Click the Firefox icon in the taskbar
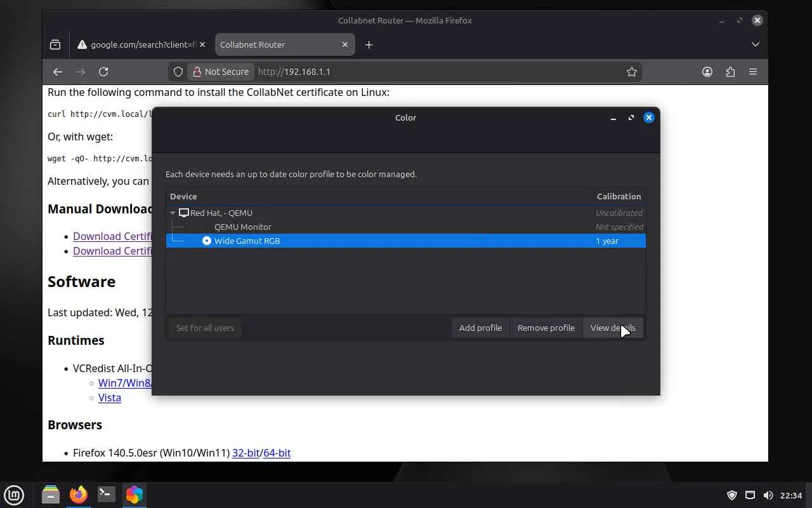The height and width of the screenshot is (508, 812). (79, 495)
